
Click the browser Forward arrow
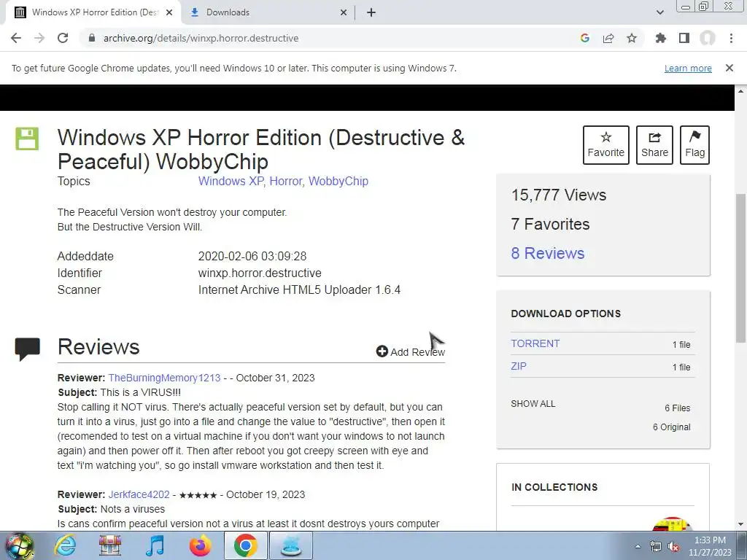click(39, 38)
